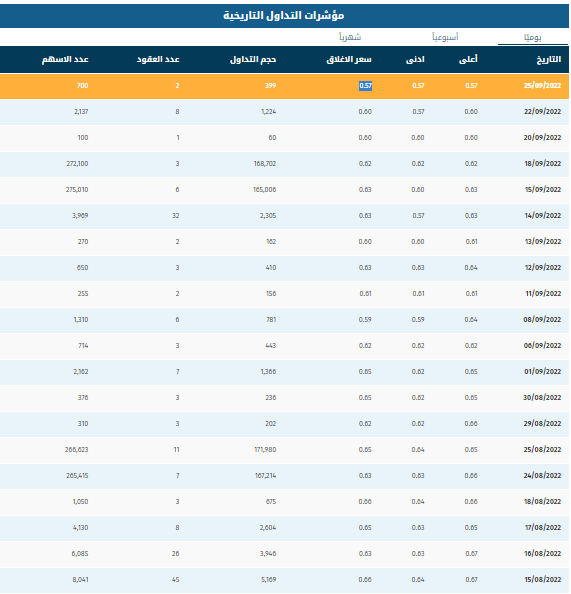The image size is (571, 594).
Task: Click the عدد الاسهم column header
Action: coord(65,59)
